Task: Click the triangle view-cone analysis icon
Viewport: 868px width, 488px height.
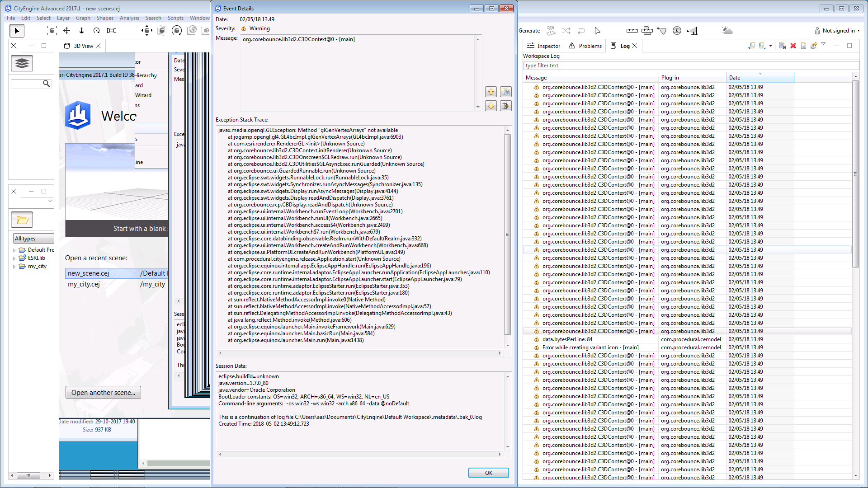Action: (x=662, y=31)
